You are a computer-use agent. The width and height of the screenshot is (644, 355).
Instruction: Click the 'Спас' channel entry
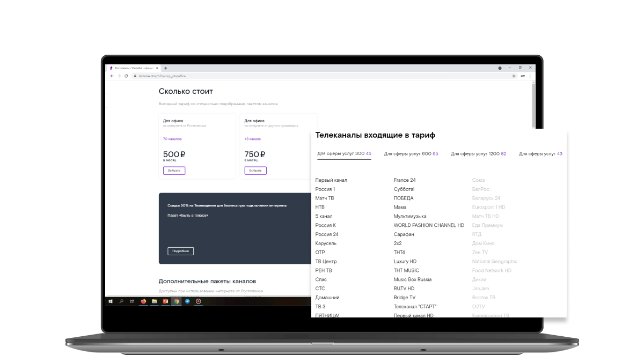click(x=321, y=279)
